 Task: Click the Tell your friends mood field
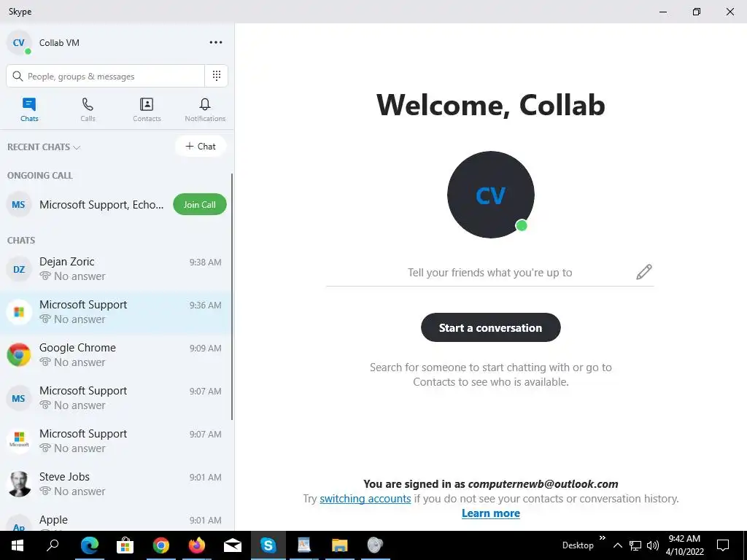tap(489, 273)
